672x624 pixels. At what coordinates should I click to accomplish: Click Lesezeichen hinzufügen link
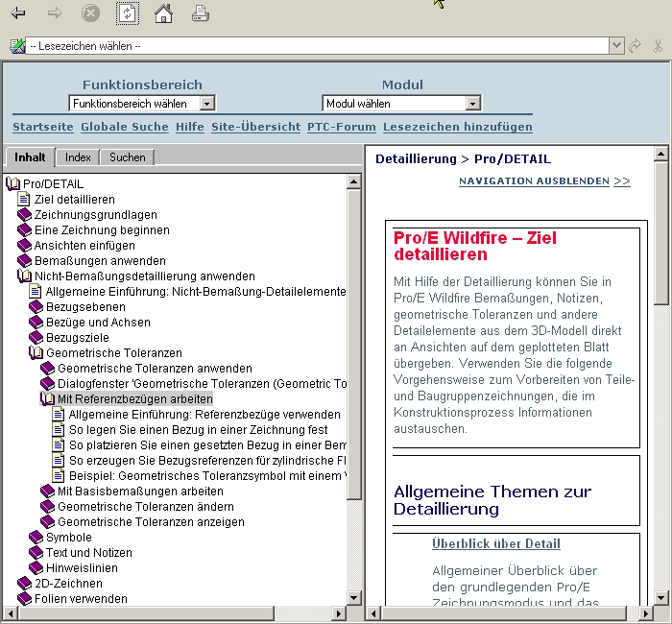[458, 127]
